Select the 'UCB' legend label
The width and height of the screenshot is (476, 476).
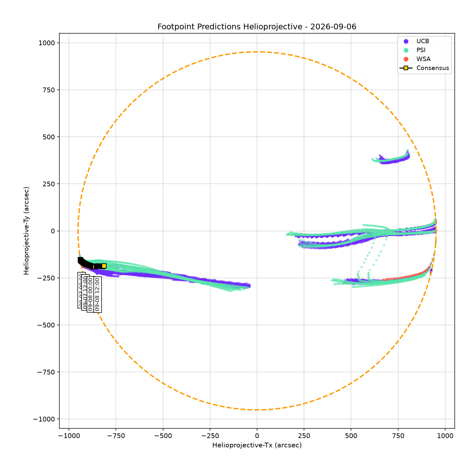(423, 41)
